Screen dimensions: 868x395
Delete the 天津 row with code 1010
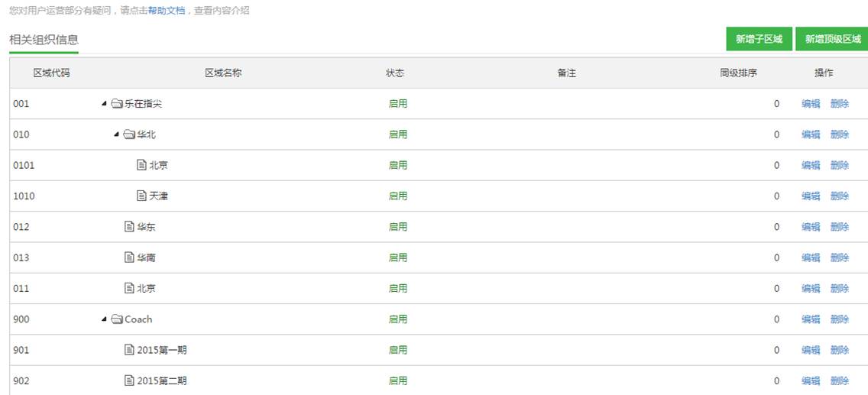pos(840,196)
